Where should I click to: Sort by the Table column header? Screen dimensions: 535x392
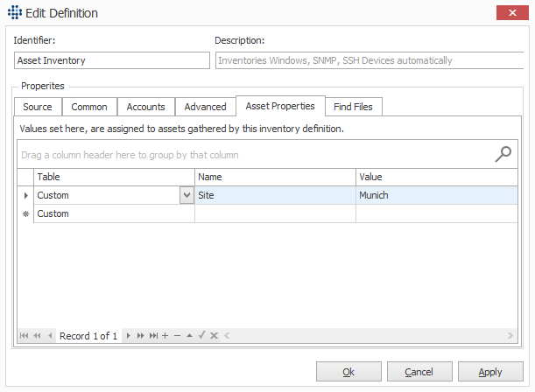click(114, 177)
